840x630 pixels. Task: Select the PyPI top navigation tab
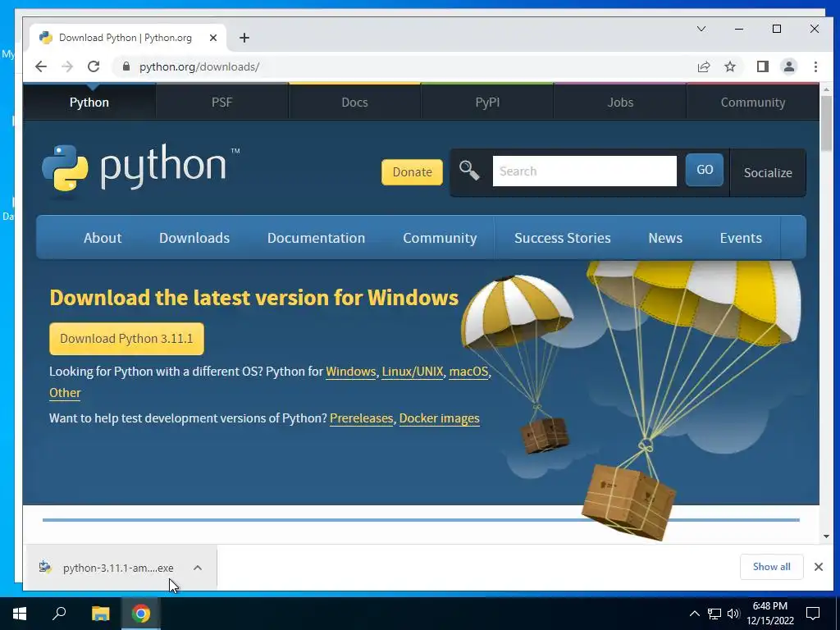487,102
